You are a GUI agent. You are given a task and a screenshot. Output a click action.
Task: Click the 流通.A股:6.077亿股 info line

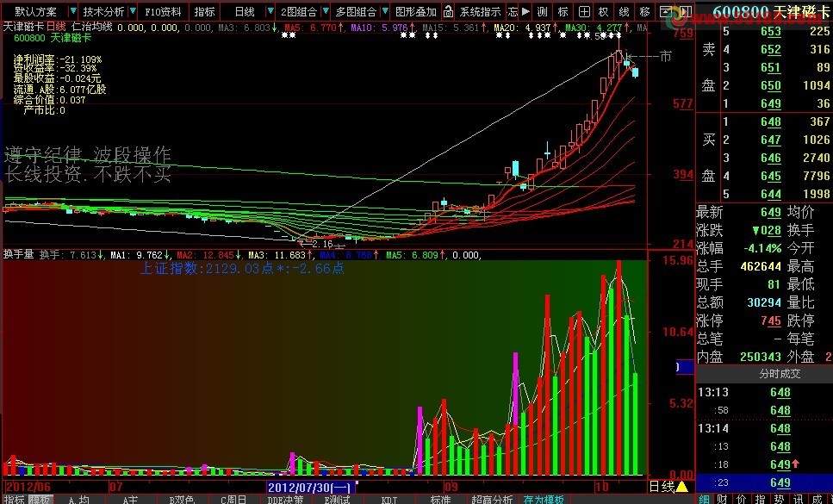point(60,90)
